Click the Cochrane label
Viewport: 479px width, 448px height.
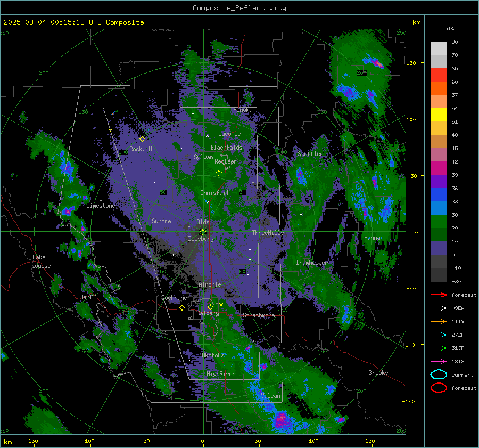pyautogui.click(x=174, y=298)
